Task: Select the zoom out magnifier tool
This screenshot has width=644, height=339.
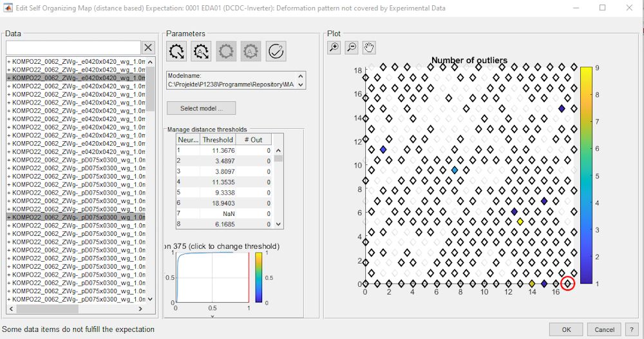Action: click(x=352, y=47)
